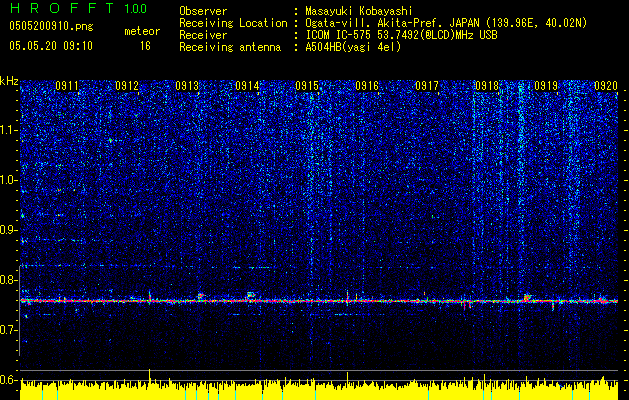The height and width of the screenshot is (400, 629).
Task: Click the meteor echo just after 0913 on carrier line
Action: pyautogui.click(x=201, y=296)
